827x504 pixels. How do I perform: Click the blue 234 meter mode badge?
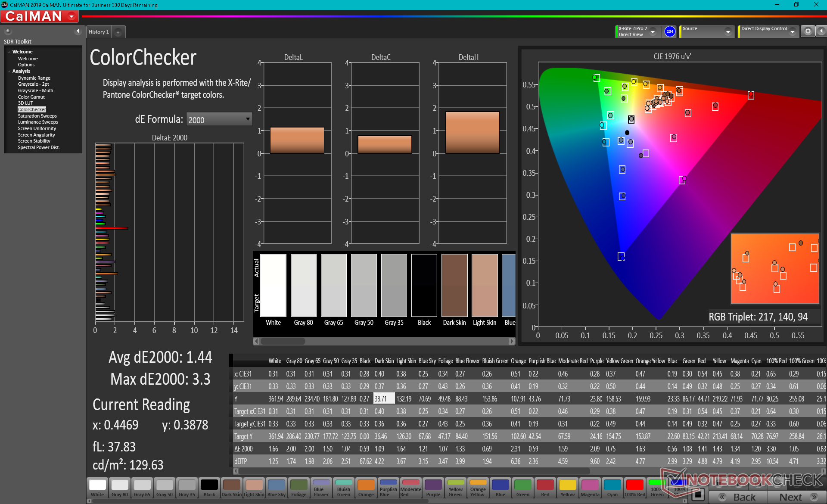(x=669, y=31)
